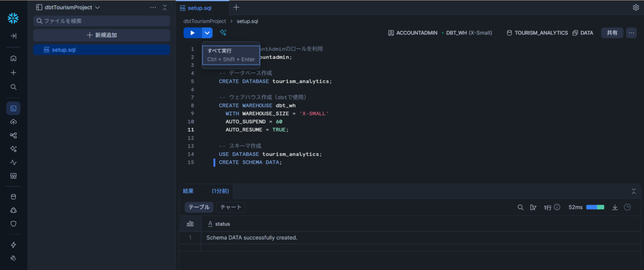The image size is (644, 270).
Task: Add a new editor tab with plus
Action: pos(236,7)
